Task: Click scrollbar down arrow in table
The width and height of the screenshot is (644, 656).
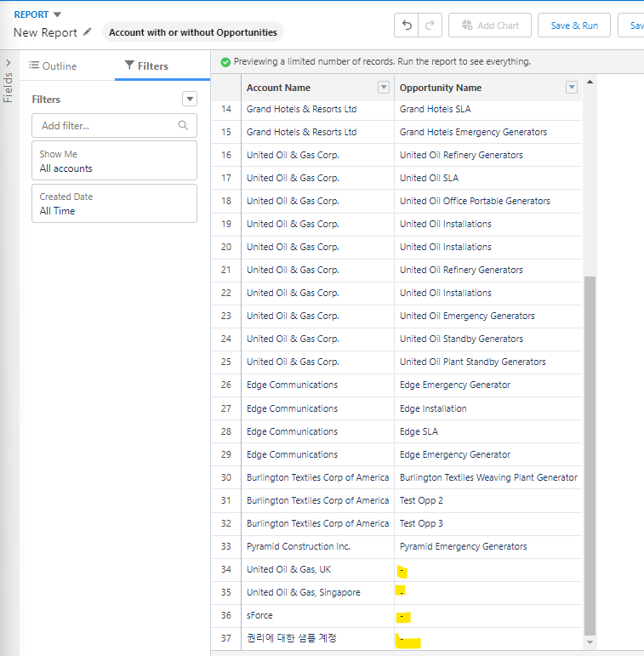Action: tap(590, 642)
